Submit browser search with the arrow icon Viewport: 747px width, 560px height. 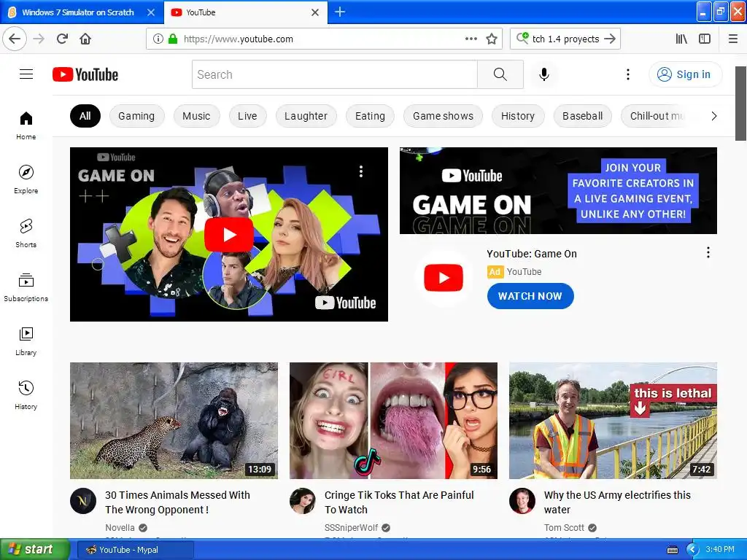coord(610,39)
